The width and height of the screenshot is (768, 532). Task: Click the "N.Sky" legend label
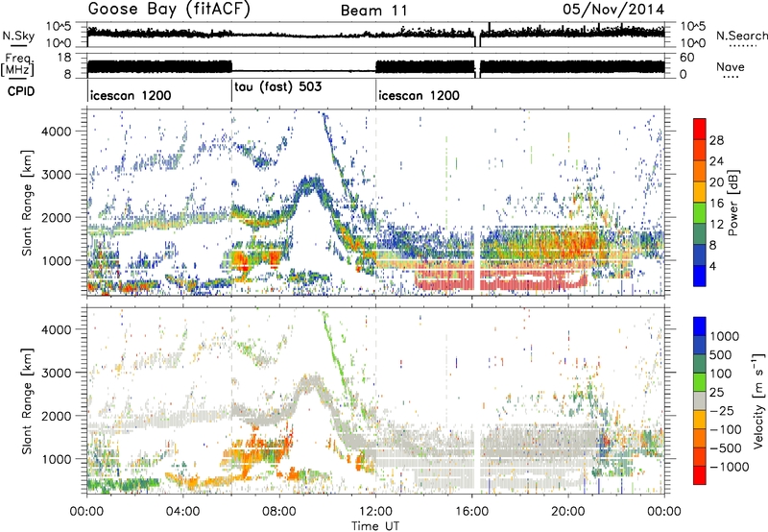pyautogui.click(x=18, y=36)
